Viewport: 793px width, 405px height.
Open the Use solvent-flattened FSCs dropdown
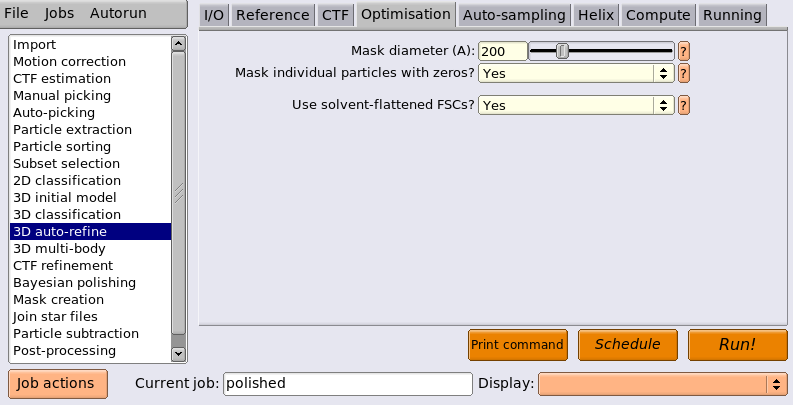pyautogui.click(x=576, y=105)
